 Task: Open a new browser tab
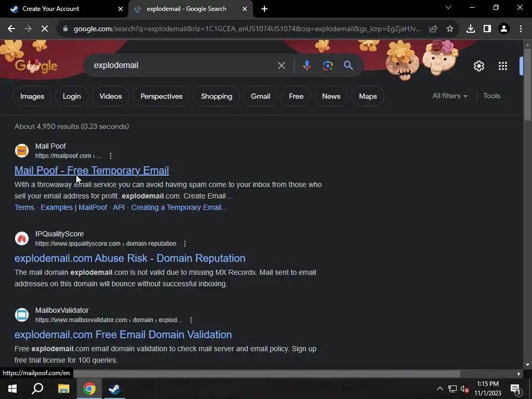(x=264, y=9)
